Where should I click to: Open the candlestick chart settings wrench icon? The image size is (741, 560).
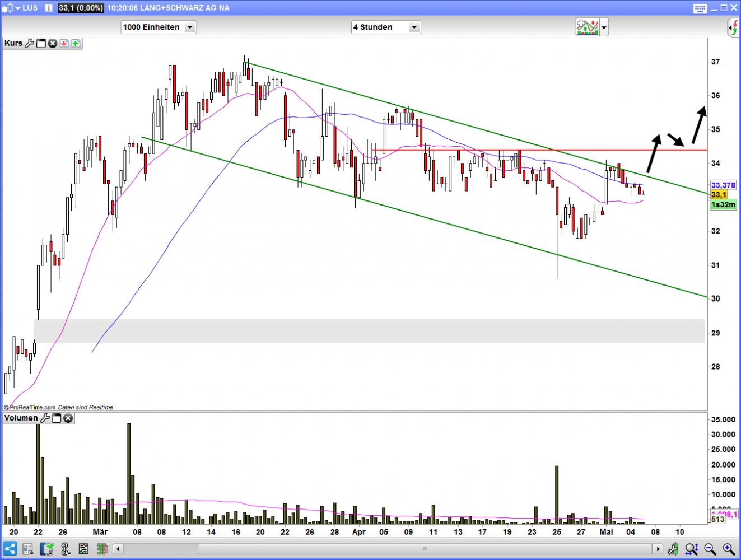coord(673,549)
